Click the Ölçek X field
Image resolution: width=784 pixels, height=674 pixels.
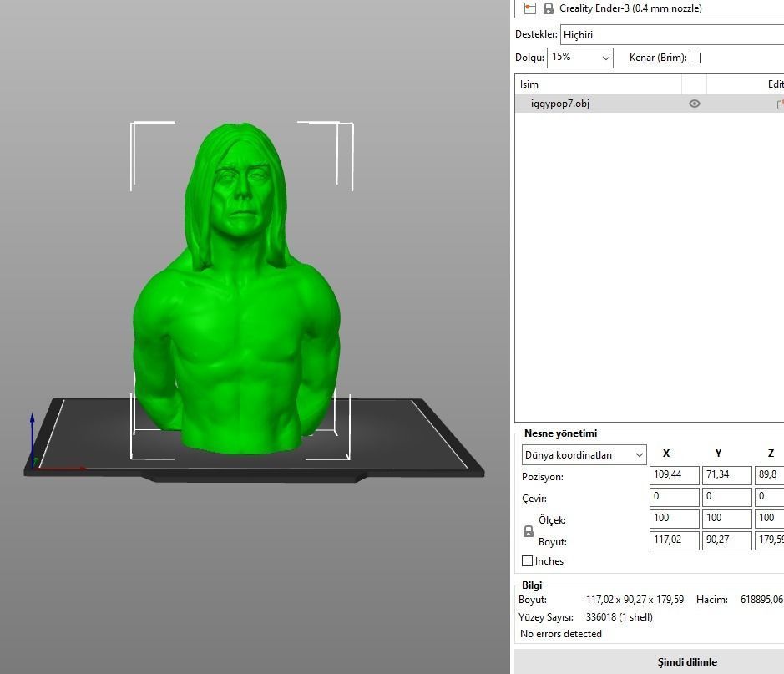[674, 519]
